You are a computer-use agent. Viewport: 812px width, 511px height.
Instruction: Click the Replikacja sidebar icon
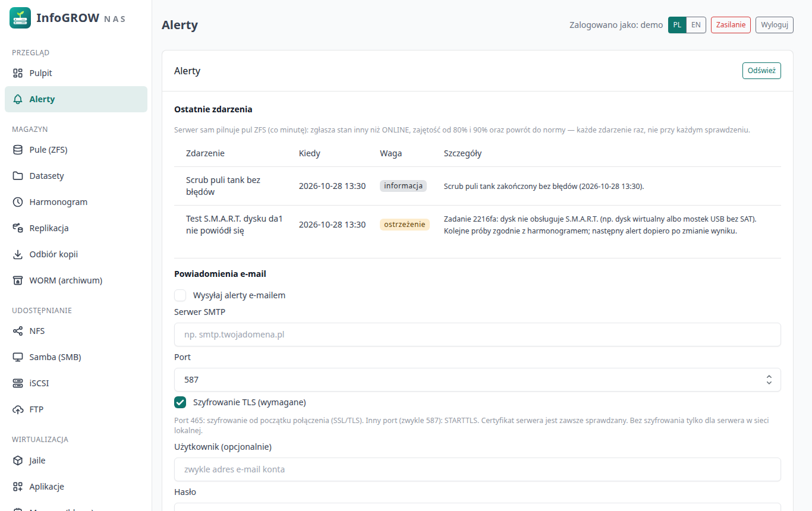tap(18, 228)
